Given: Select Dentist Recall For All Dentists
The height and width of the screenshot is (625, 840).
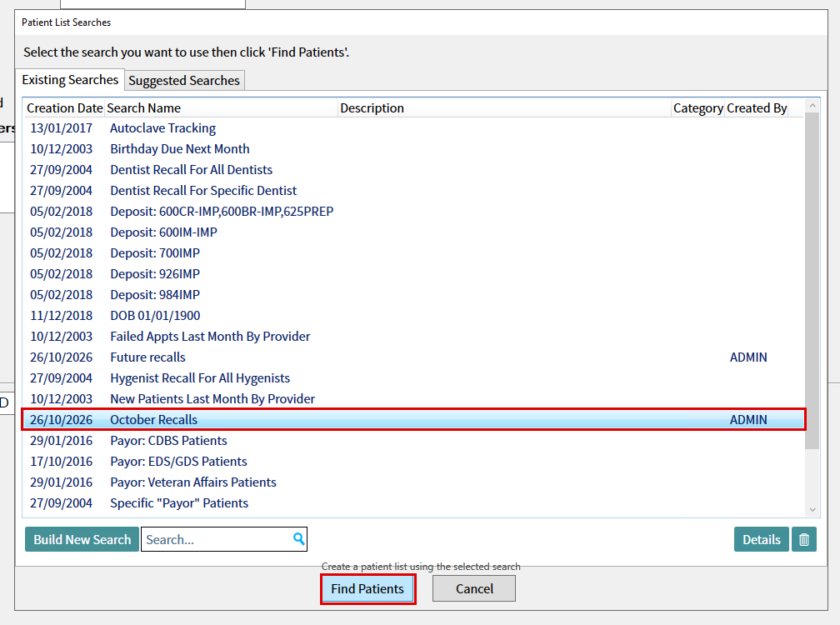Looking at the screenshot, I should tap(413, 170).
